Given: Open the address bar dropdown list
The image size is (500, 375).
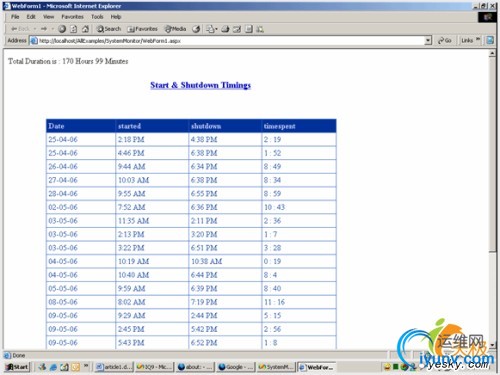Looking at the screenshot, I should [428, 41].
